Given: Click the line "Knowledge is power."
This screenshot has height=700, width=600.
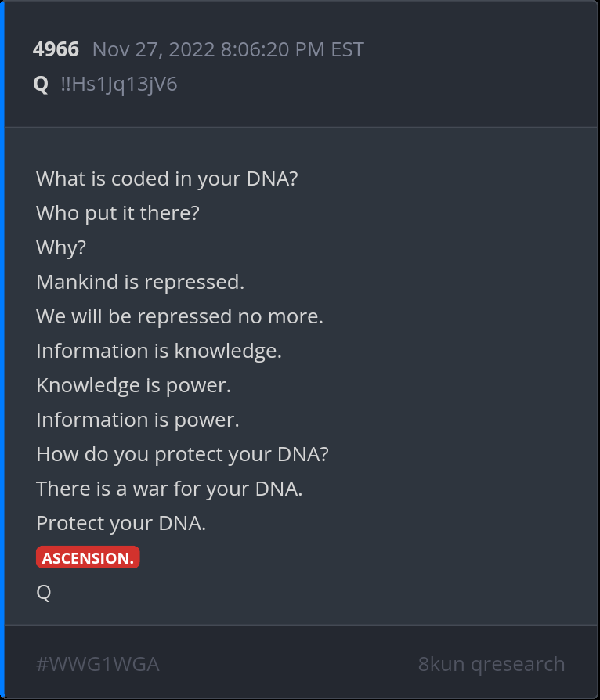Looking at the screenshot, I should (x=133, y=385).
